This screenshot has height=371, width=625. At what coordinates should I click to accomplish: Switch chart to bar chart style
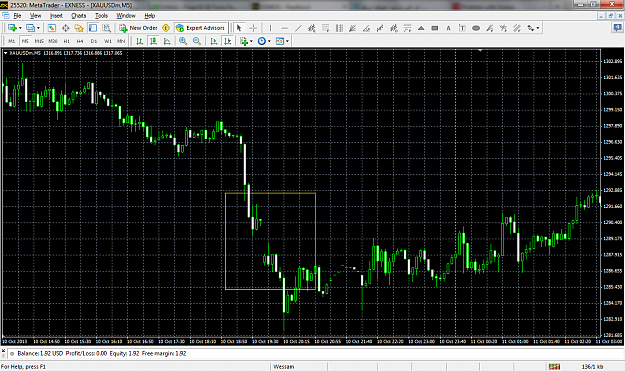coord(140,41)
